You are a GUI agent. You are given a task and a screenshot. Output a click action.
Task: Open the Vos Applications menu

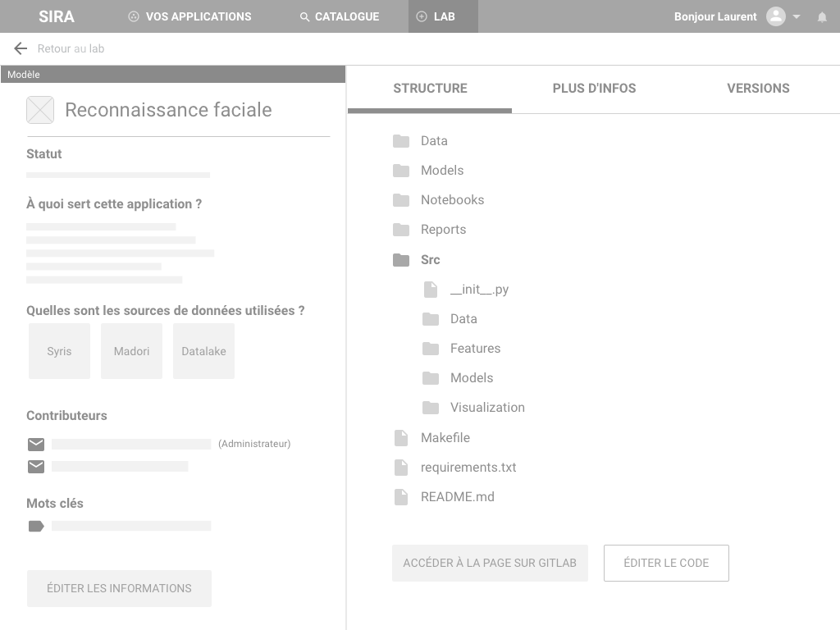pyautogui.click(x=190, y=16)
